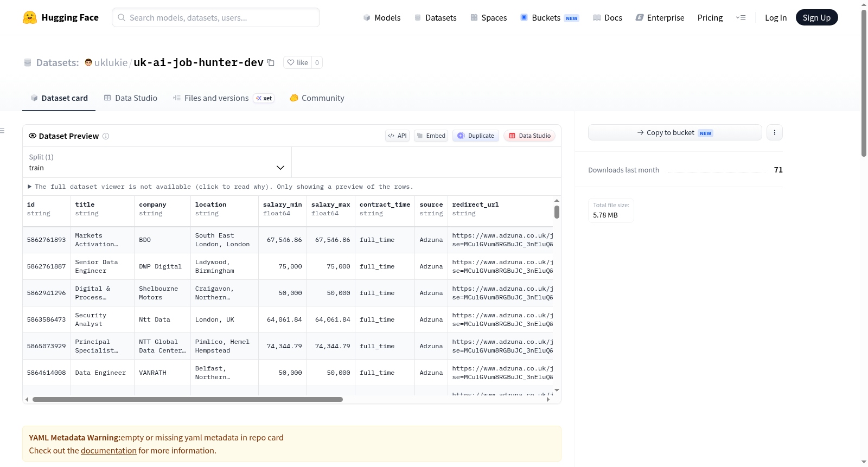Click the Hugging Face logo icon
This screenshot has width=868, height=467.
[30, 17]
